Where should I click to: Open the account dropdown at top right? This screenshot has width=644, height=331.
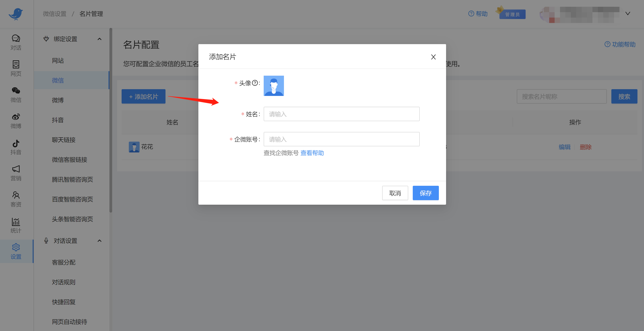[x=628, y=14]
